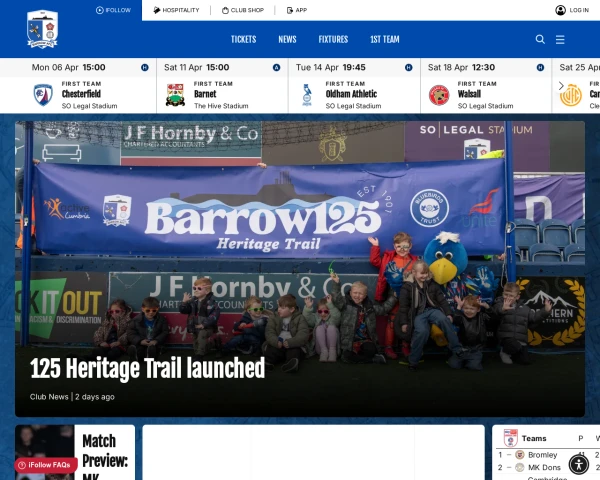
Task: Open the 1st Team menu
Action: tap(385, 39)
